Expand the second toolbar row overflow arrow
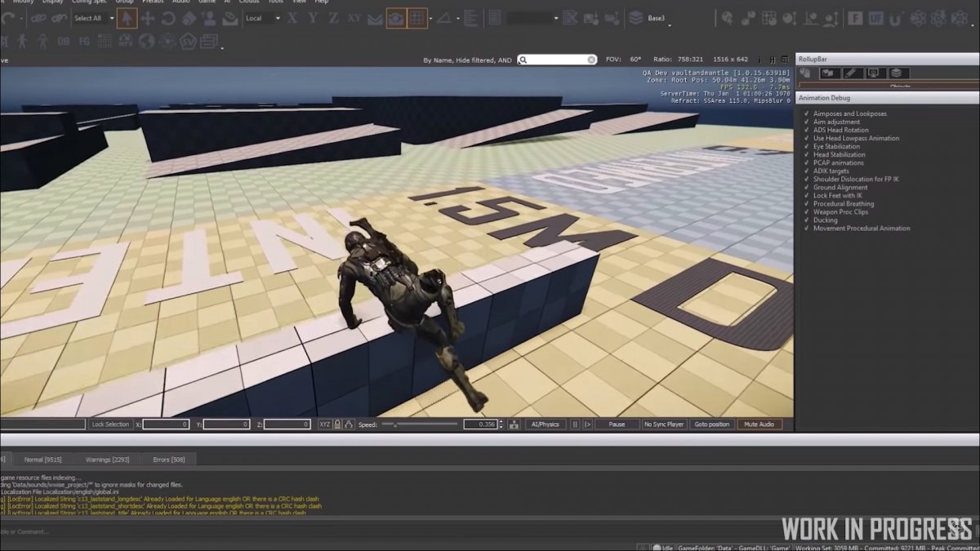980x551 pixels. 222,48
